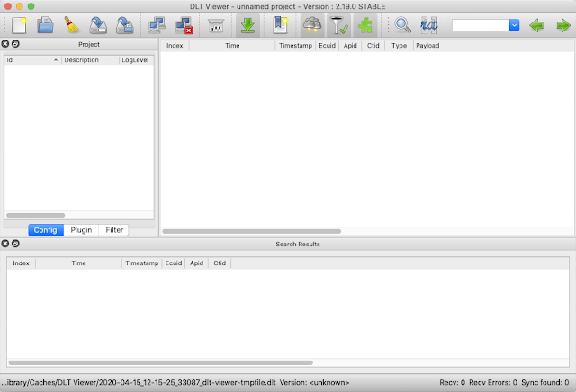This screenshot has height=392, width=576.
Task: Click Timestamp header in Search Results table
Action: pyautogui.click(x=142, y=263)
